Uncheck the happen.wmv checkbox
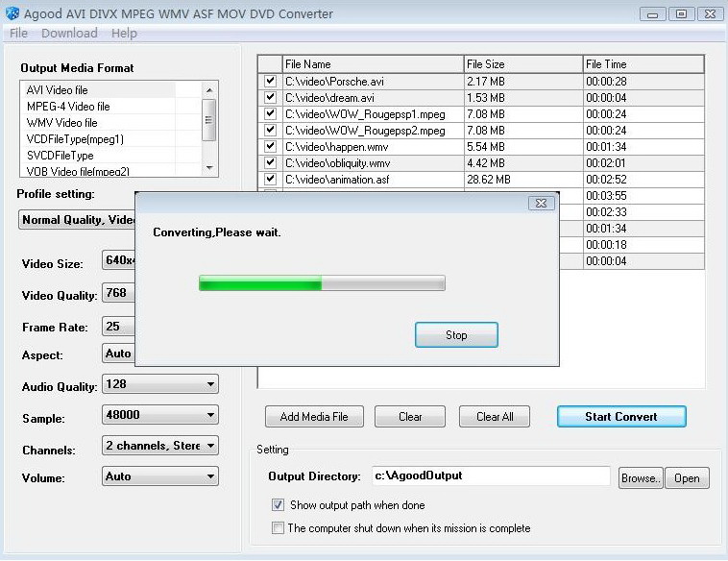 tap(270, 146)
